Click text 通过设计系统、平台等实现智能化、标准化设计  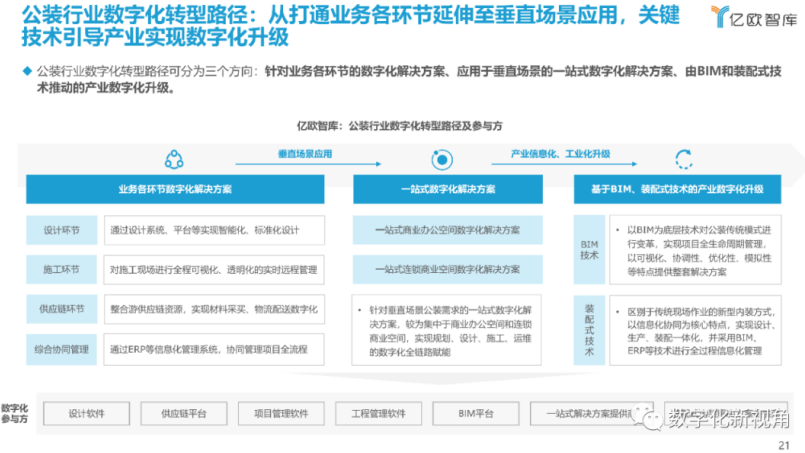click(x=205, y=230)
